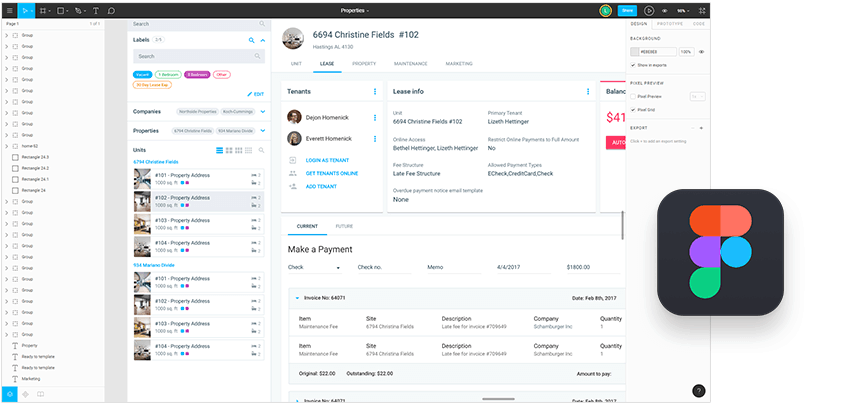
Task: Open the CODE panel tab
Action: 699,24
